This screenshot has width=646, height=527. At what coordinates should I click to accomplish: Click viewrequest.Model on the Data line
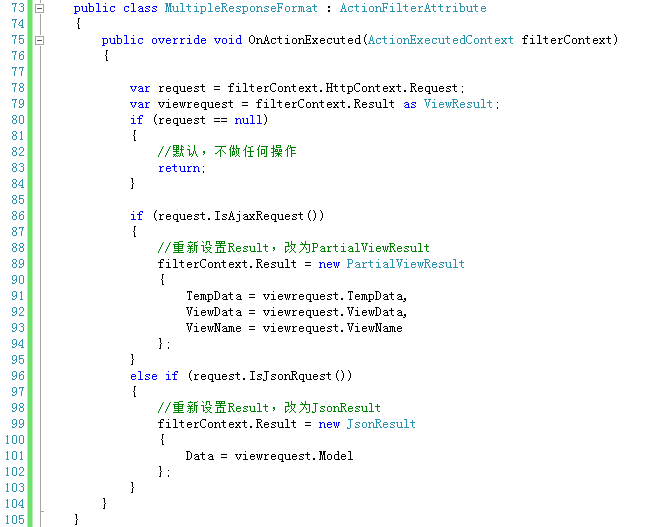pos(294,456)
